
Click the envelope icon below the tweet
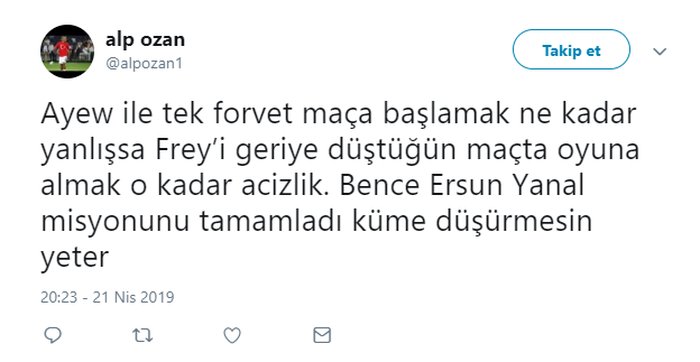322,335
